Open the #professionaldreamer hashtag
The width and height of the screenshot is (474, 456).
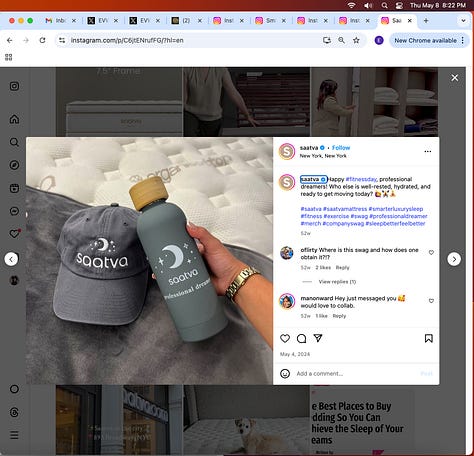(398, 216)
